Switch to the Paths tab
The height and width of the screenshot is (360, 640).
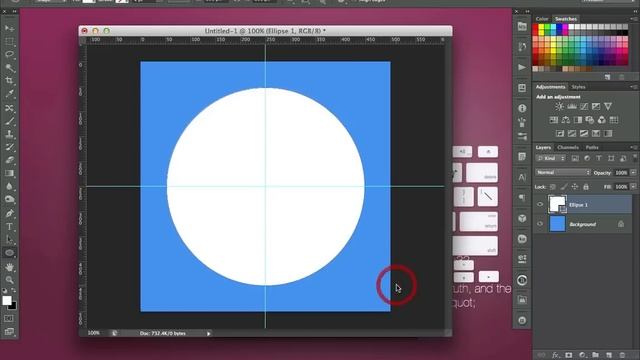592,147
